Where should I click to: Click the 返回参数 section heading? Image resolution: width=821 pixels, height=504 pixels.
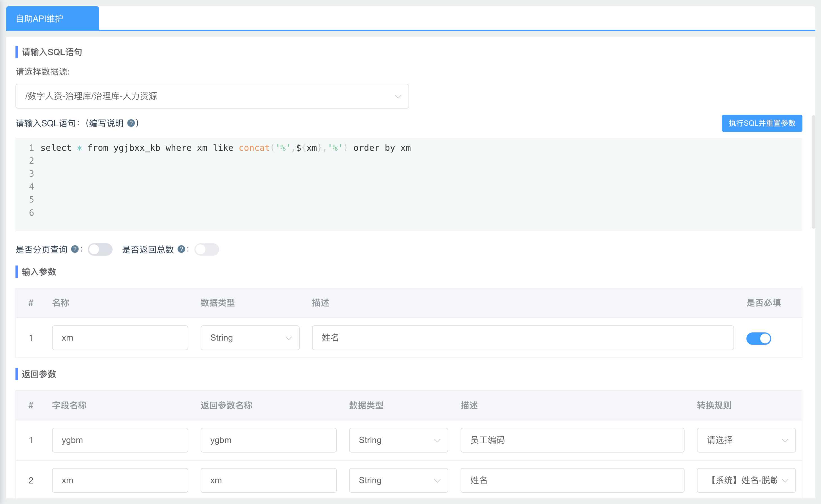[x=39, y=374]
